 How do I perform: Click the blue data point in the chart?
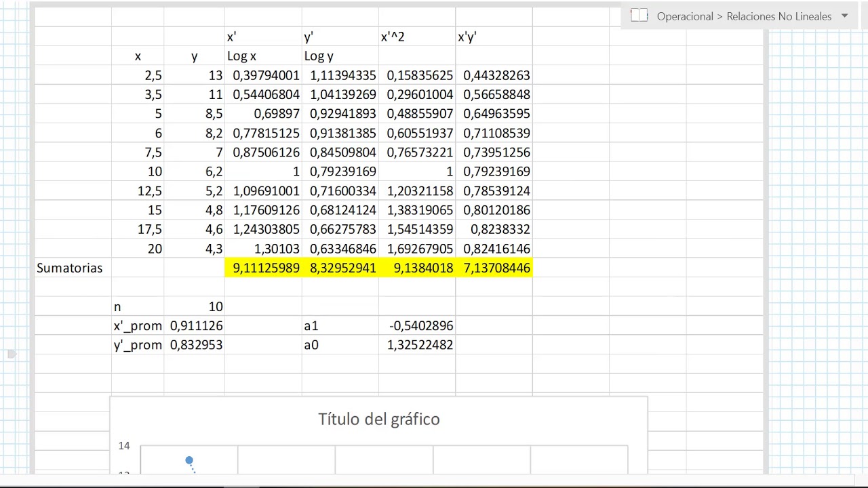(189, 461)
